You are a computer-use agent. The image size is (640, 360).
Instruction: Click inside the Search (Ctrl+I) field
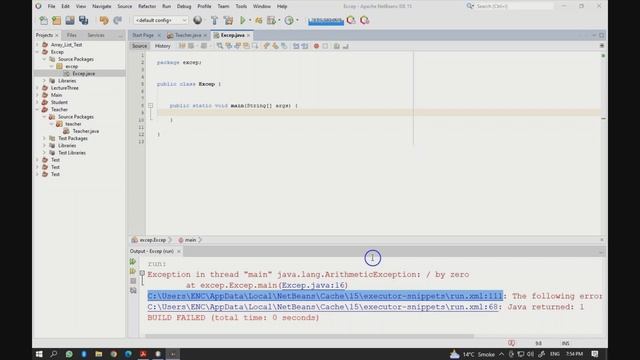pyautogui.click(x=514, y=6)
